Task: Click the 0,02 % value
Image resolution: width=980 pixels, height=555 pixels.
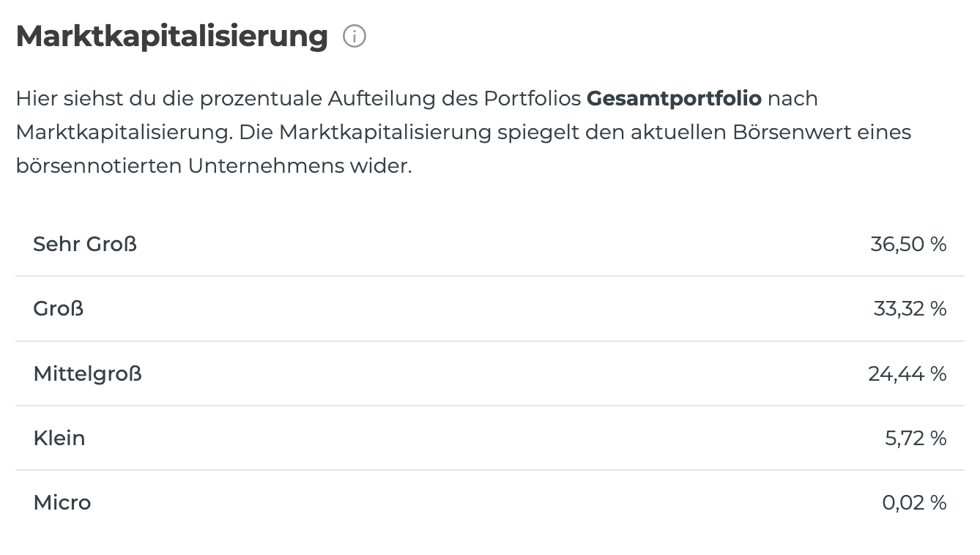Action: pos(914,502)
